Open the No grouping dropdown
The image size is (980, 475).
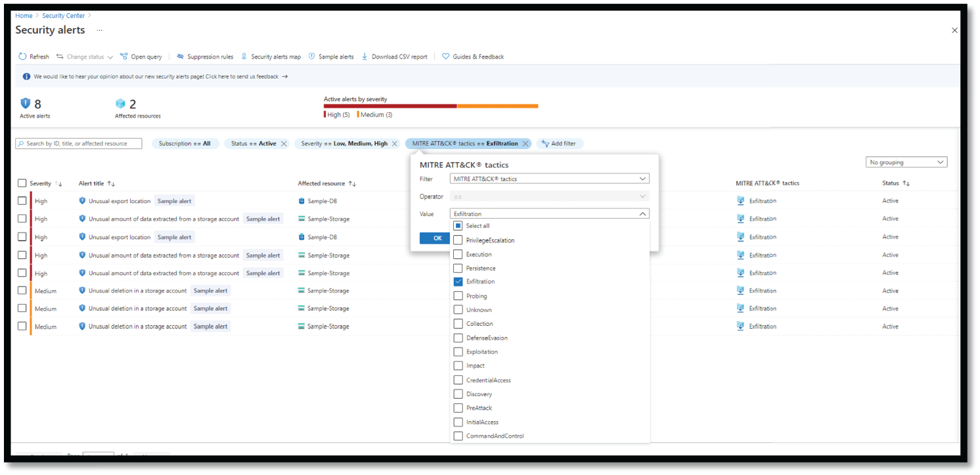coord(906,162)
